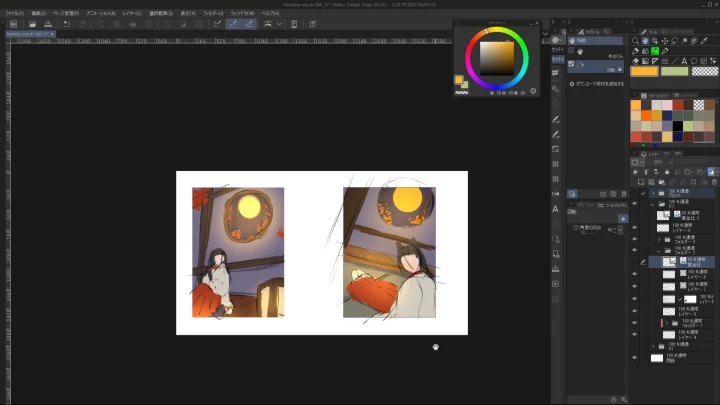Open the Window menu
720x405 pixels.
pyautogui.click(x=242, y=13)
